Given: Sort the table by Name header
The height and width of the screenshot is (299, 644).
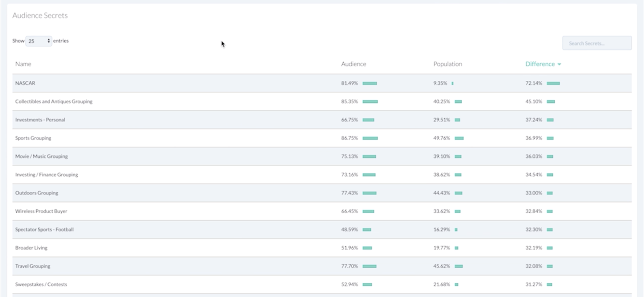Looking at the screenshot, I should [23, 64].
